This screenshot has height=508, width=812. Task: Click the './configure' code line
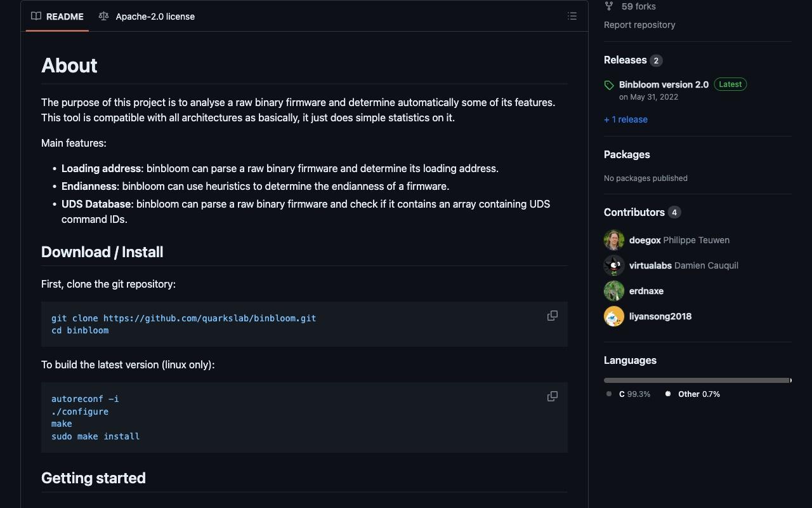[x=80, y=411]
